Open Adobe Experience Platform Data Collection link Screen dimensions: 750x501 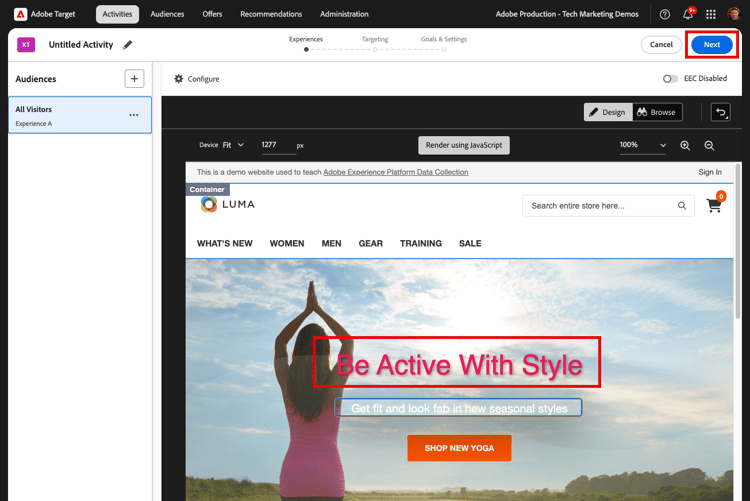click(396, 172)
